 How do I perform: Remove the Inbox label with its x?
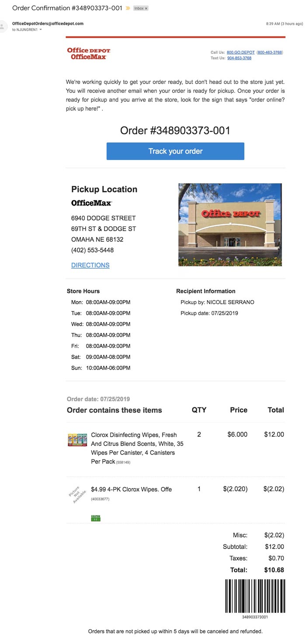click(146, 8)
